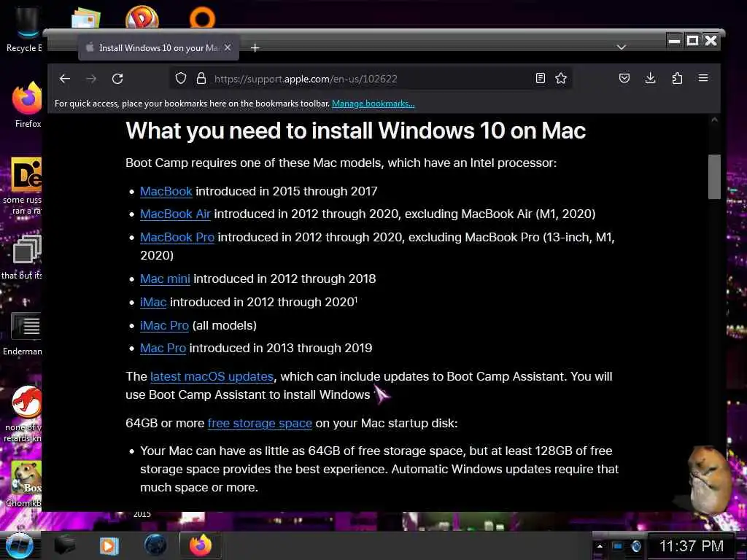Select the Install Windows 10 on your Mac tab
The image size is (747, 560).
pos(158,47)
